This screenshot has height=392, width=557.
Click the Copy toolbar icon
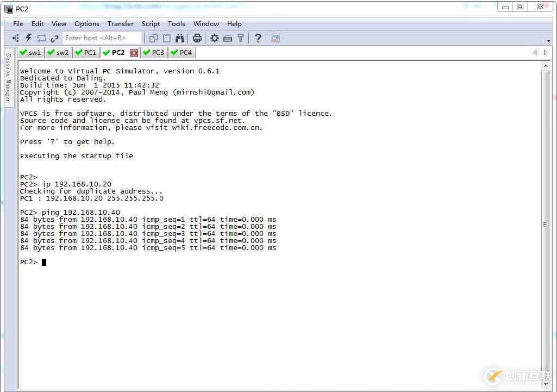click(x=153, y=38)
